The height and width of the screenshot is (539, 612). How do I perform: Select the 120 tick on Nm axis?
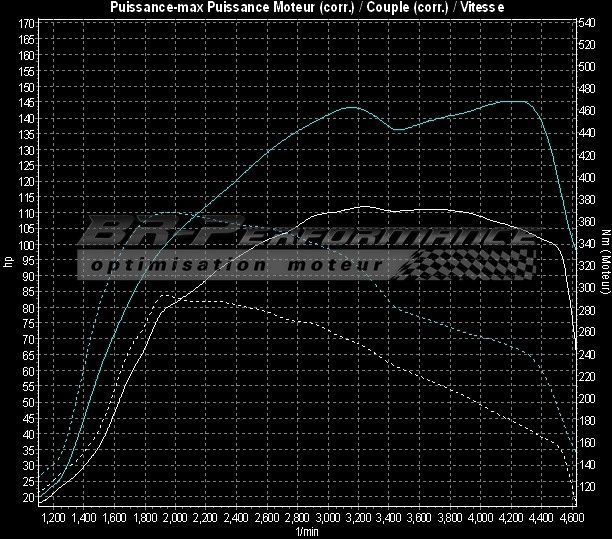(x=588, y=487)
